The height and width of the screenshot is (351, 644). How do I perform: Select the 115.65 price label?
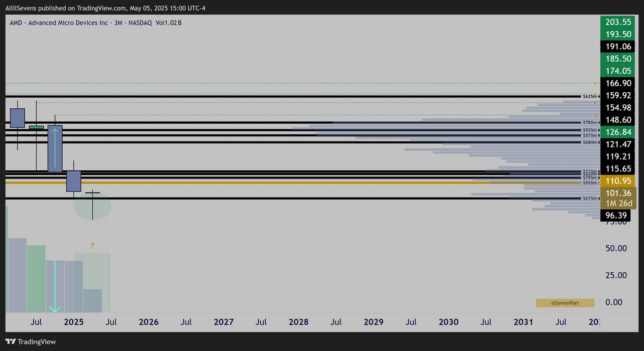[x=618, y=169]
